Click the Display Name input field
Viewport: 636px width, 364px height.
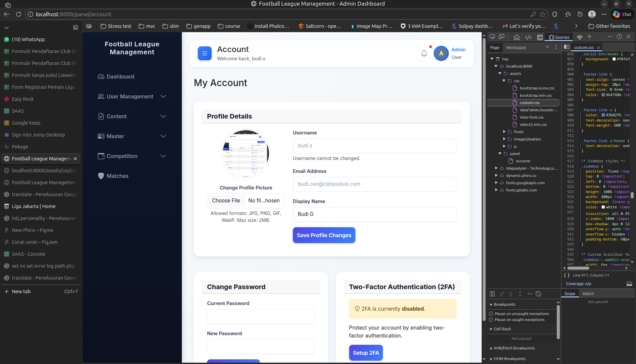[x=374, y=214]
